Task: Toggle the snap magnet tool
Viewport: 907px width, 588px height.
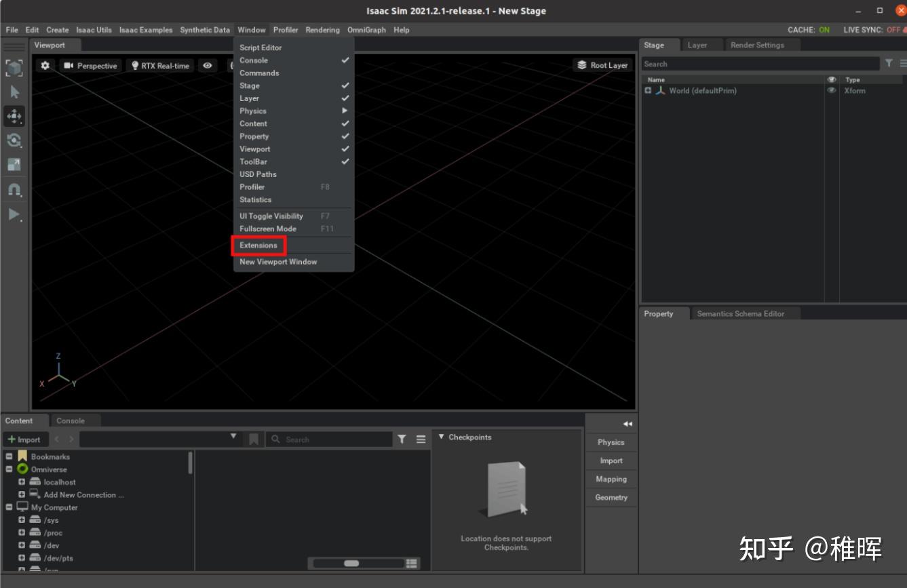Action: click(x=14, y=190)
